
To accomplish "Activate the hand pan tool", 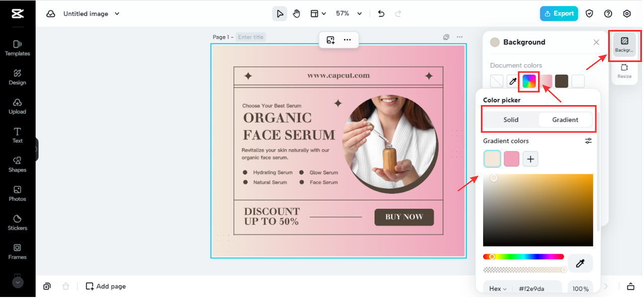I will [297, 14].
